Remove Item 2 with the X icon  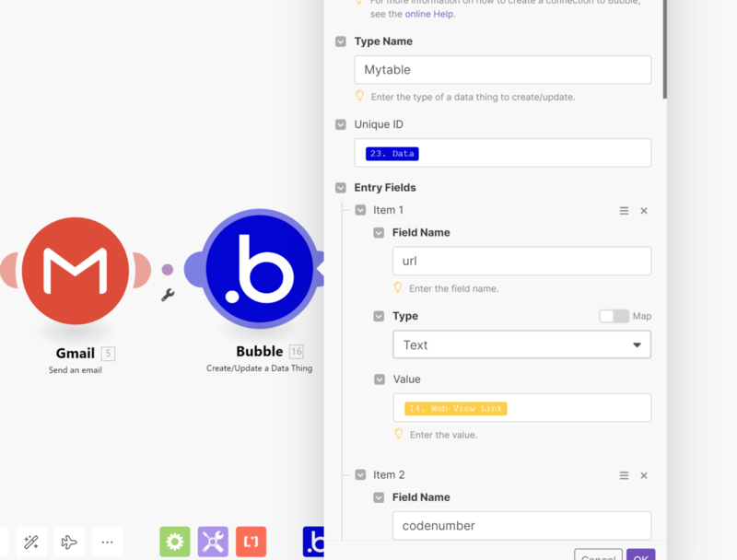coord(644,475)
